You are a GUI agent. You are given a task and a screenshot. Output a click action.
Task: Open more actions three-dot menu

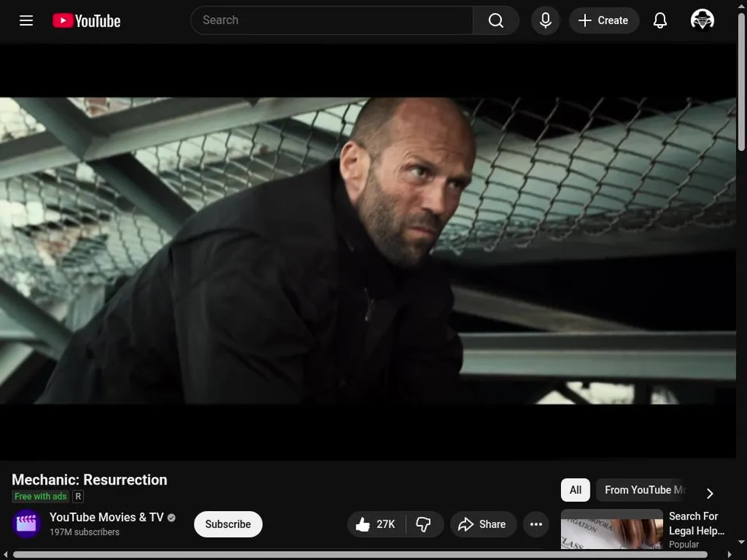(536, 524)
